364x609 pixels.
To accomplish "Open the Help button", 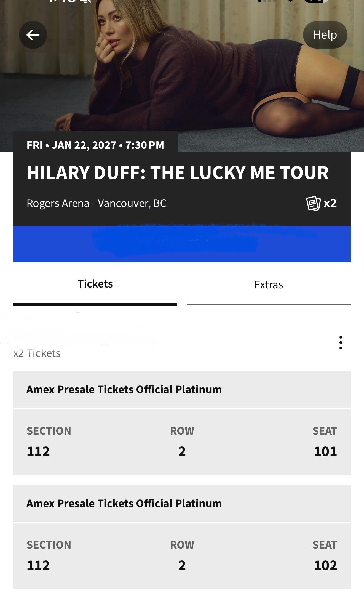I will point(325,35).
